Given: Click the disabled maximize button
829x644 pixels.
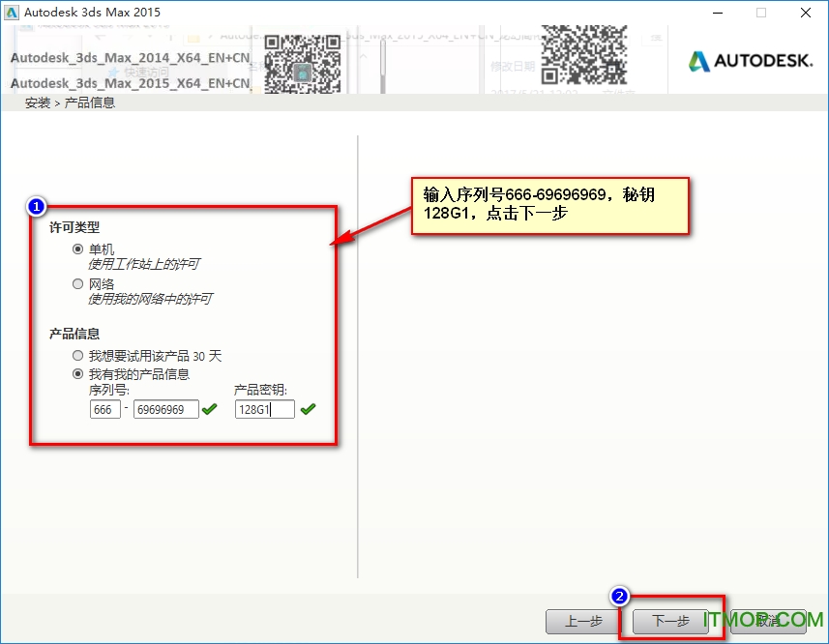Looking at the screenshot, I should [x=761, y=13].
